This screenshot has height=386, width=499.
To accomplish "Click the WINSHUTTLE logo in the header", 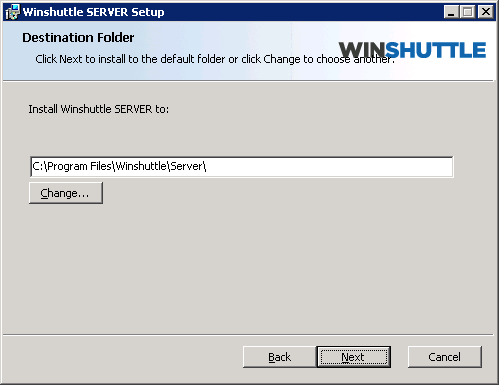I will point(412,50).
